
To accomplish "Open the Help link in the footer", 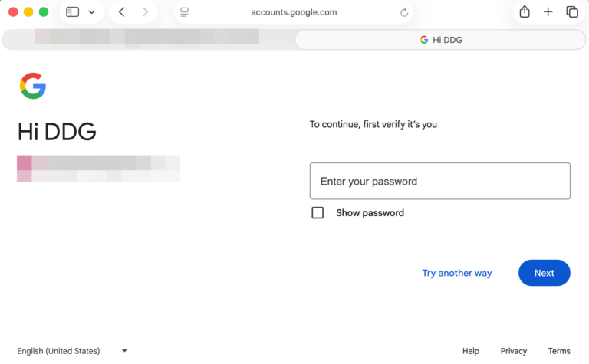I will [470, 351].
